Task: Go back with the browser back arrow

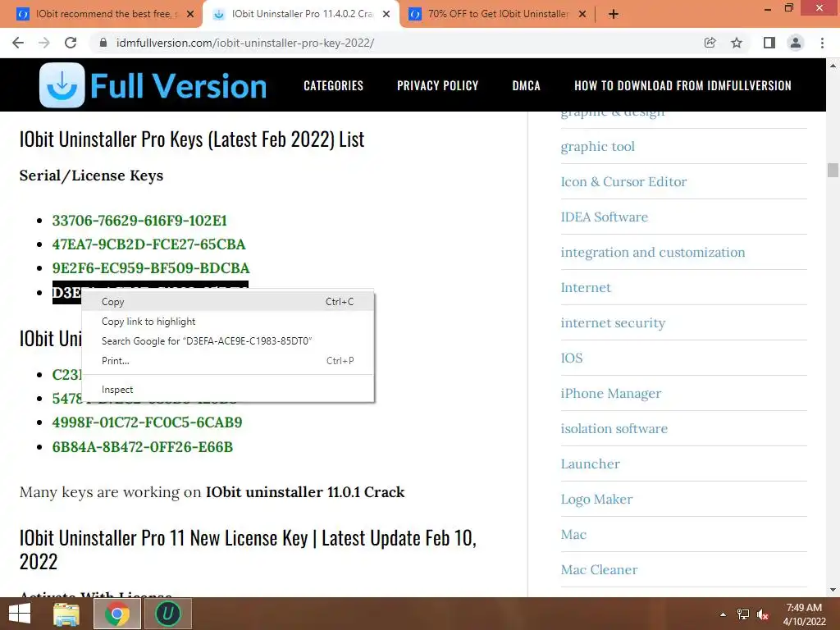Action: 18,43
